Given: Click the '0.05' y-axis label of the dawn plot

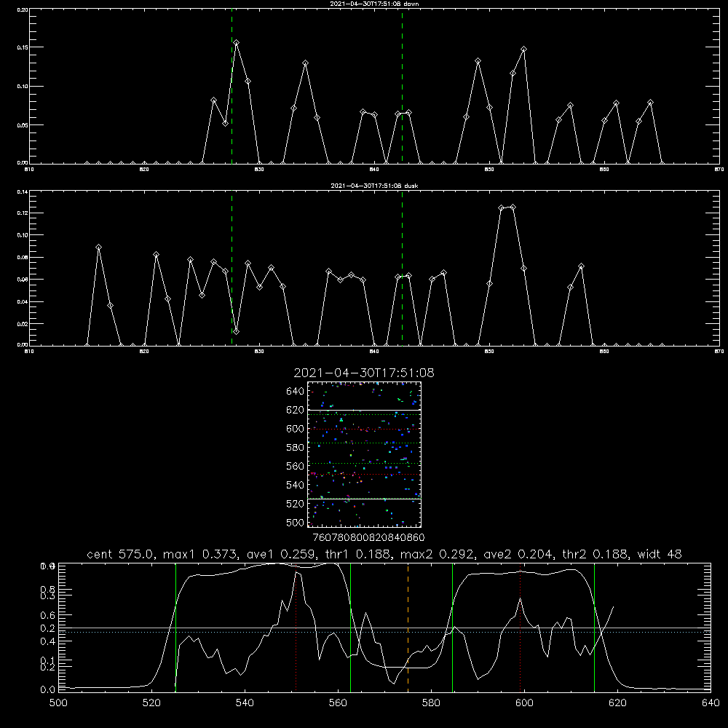Looking at the screenshot, I should tap(22, 125).
